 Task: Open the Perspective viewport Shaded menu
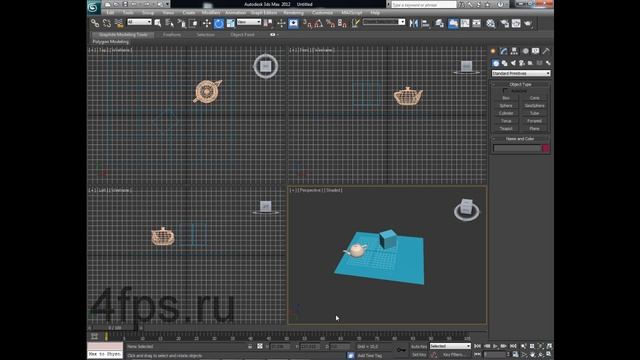(334, 190)
